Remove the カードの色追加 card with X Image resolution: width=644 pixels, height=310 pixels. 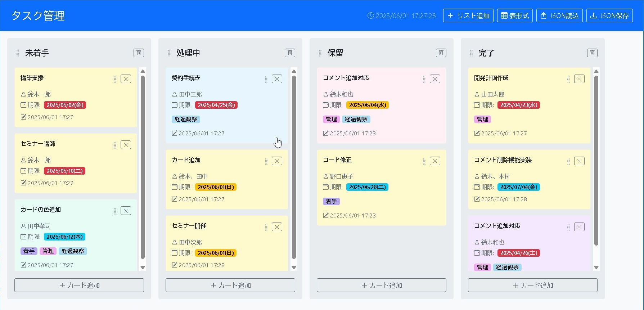pos(126,211)
